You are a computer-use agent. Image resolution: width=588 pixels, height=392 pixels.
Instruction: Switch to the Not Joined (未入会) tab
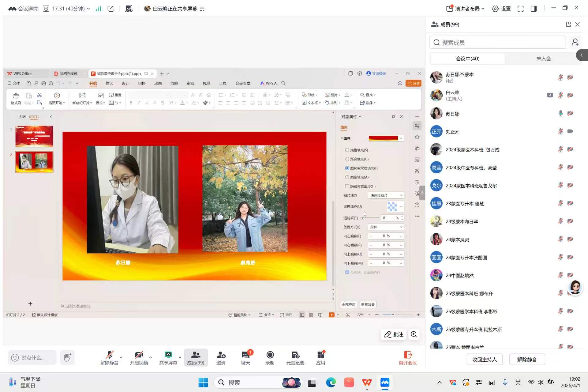pos(543,58)
